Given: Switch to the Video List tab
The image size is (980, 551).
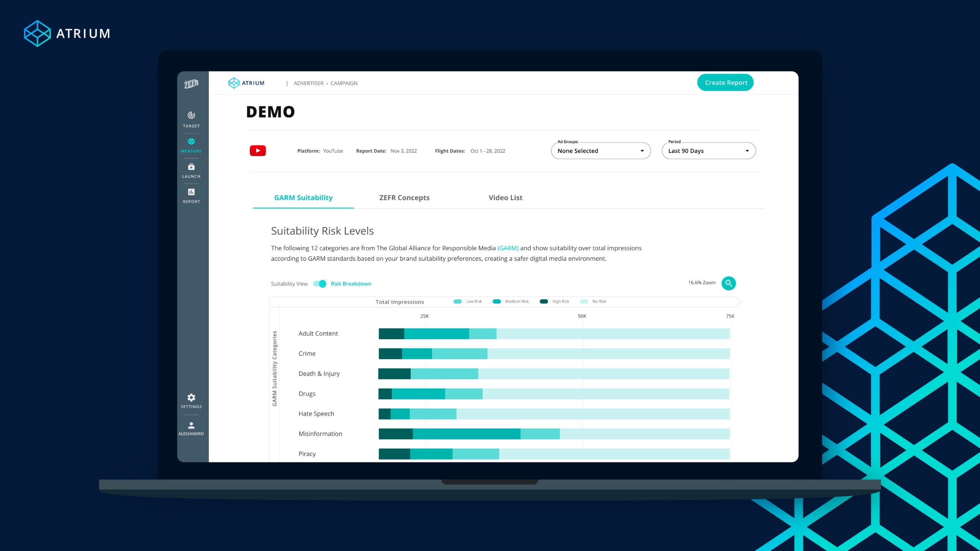Looking at the screenshot, I should pos(505,197).
